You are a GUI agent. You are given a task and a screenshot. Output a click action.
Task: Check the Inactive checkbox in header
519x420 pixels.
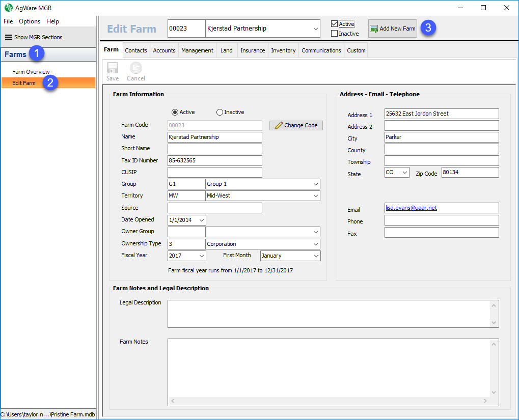click(x=334, y=34)
